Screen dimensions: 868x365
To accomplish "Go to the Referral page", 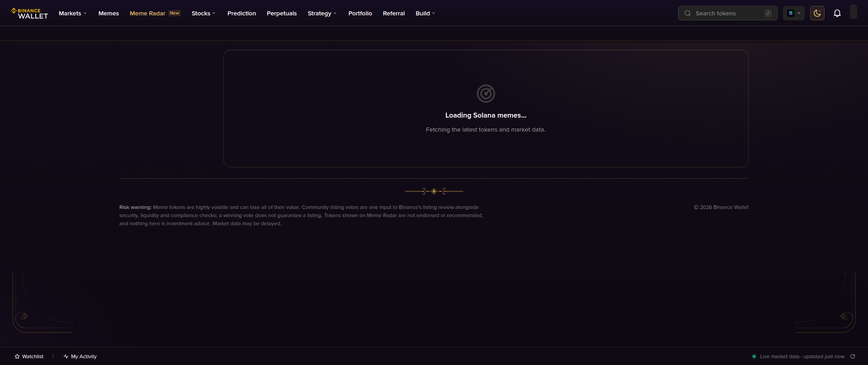I will [x=394, y=13].
